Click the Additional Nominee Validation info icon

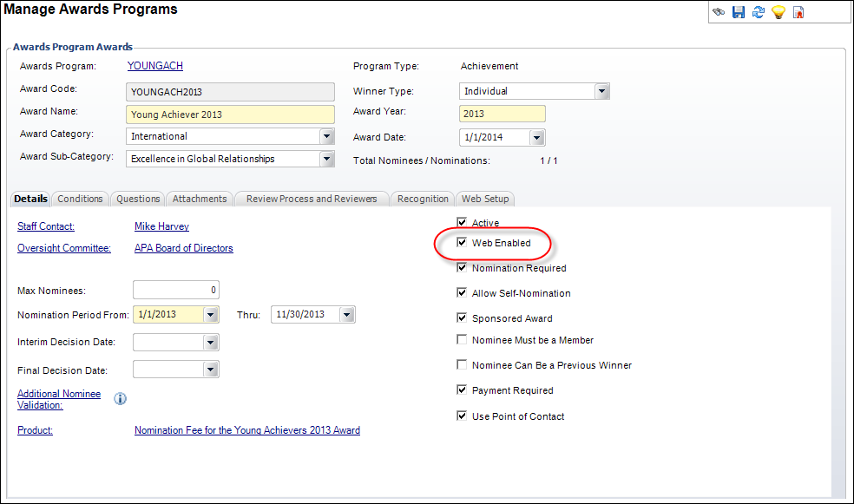pos(120,399)
